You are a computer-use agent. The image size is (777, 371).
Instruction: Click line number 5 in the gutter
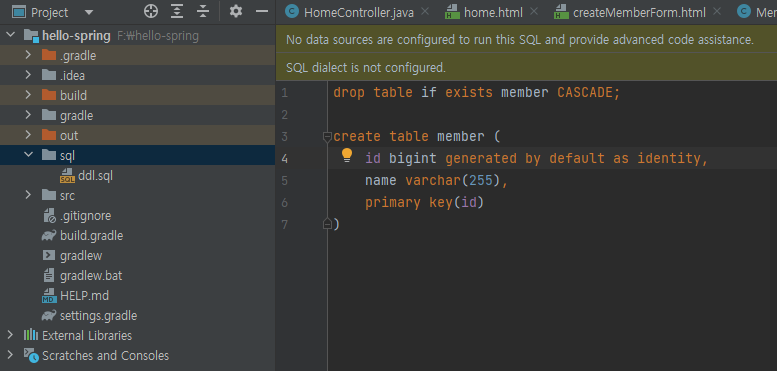point(284,181)
